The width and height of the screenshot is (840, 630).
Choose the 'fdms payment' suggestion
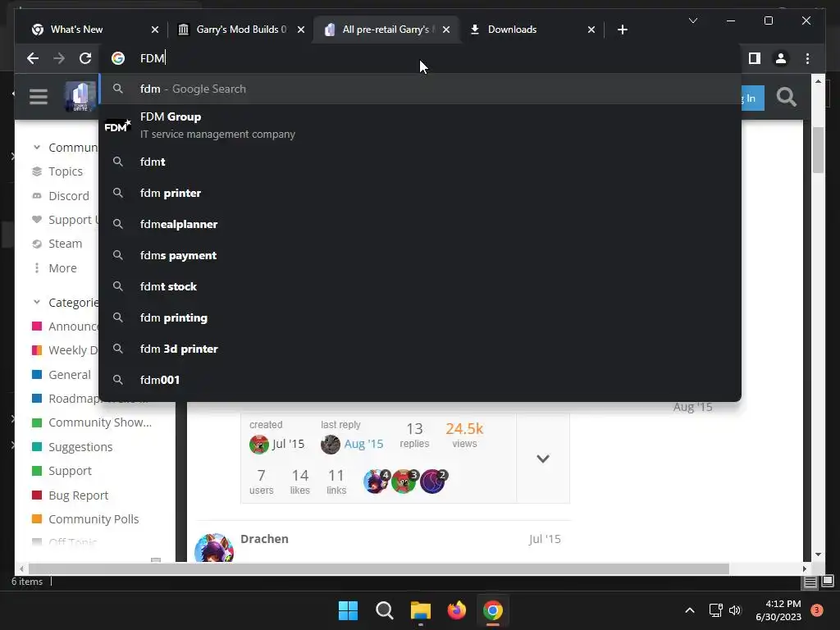click(420, 255)
